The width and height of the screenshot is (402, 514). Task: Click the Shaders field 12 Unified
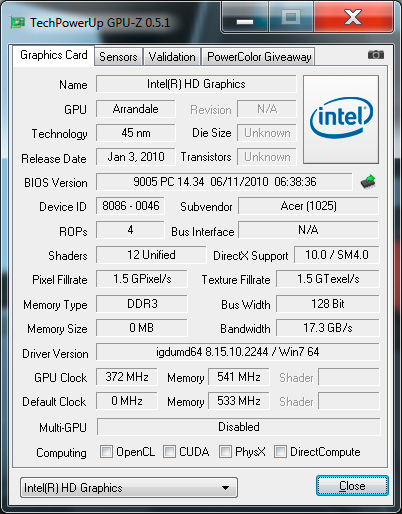(151, 255)
